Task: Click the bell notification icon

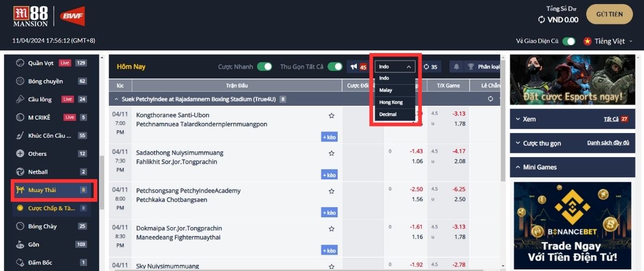Action: pyautogui.click(x=457, y=67)
